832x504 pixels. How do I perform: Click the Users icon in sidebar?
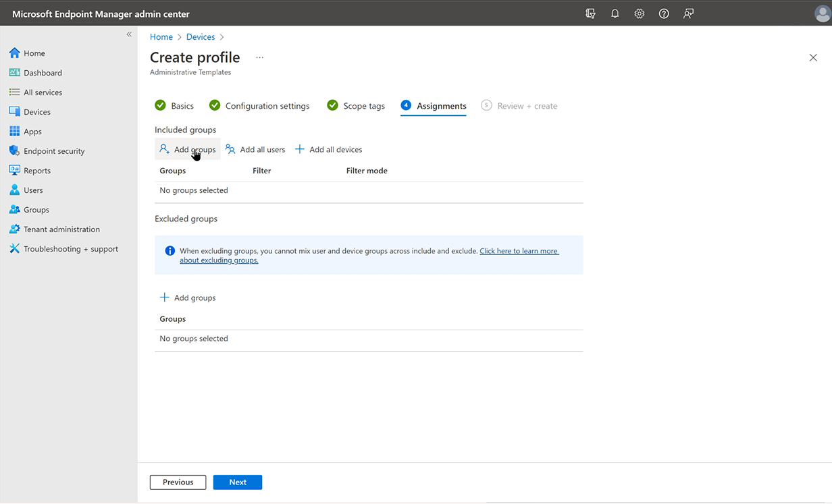click(x=14, y=190)
